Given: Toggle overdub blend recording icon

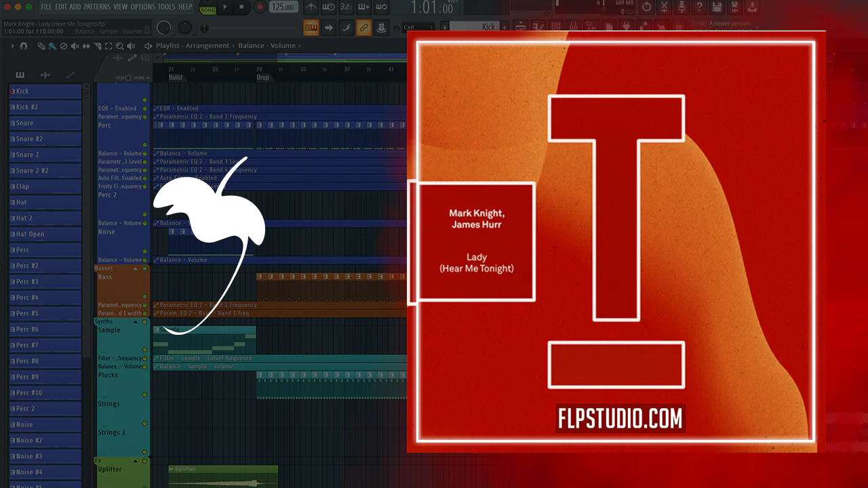Looking at the screenshot, I should point(363,7).
